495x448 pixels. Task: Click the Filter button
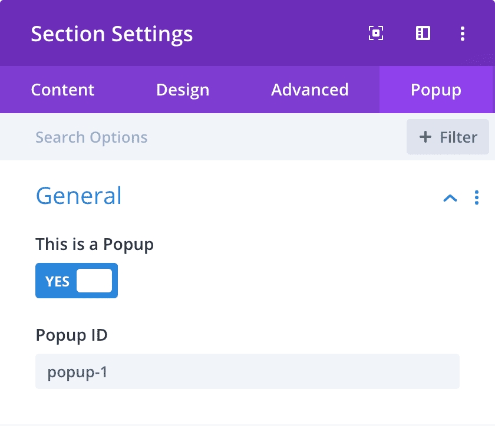point(448,137)
